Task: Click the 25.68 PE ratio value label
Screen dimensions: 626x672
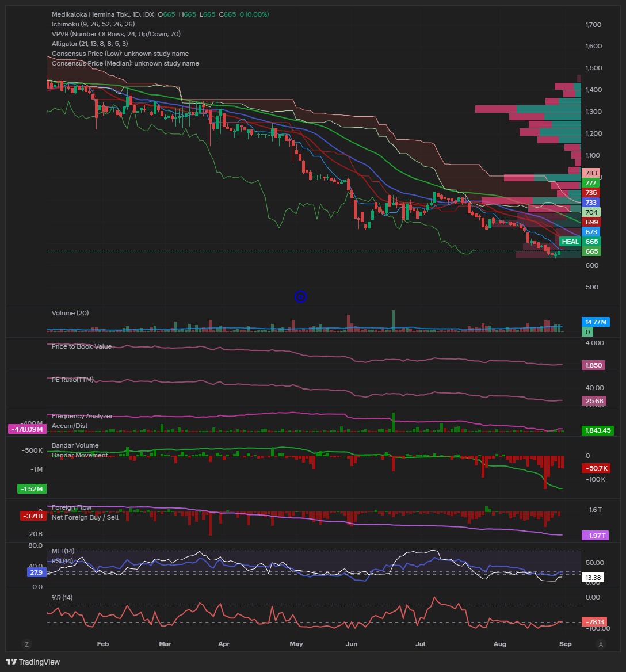Action: [x=594, y=401]
